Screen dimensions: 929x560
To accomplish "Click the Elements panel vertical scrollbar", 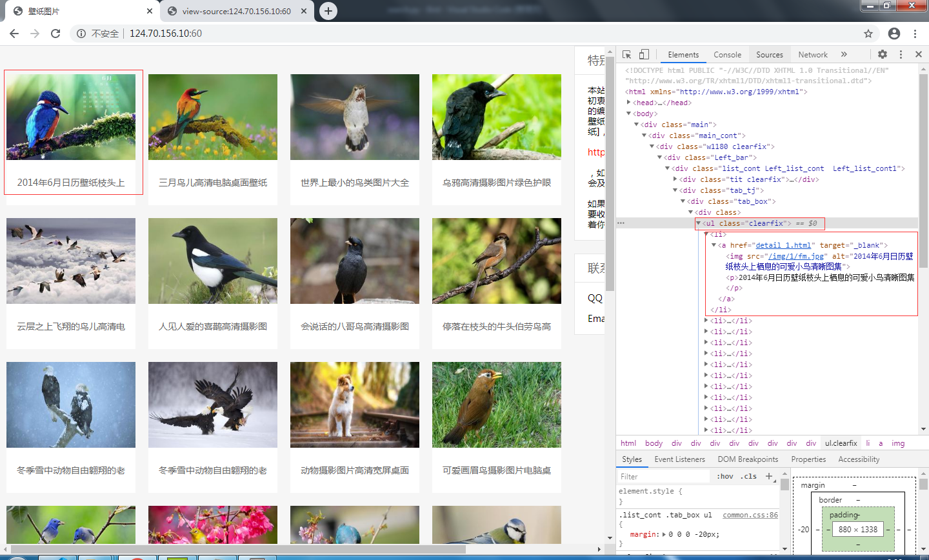I will click(924, 171).
